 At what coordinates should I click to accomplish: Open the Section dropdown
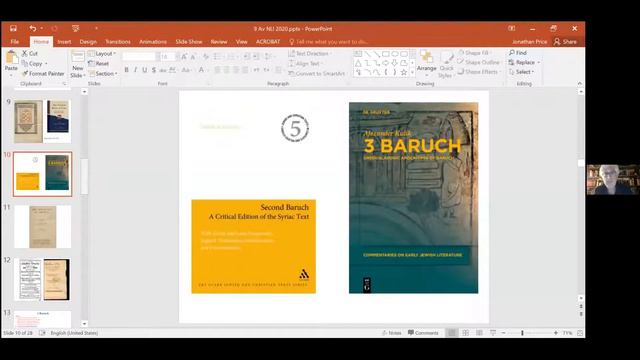[x=103, y=73]
